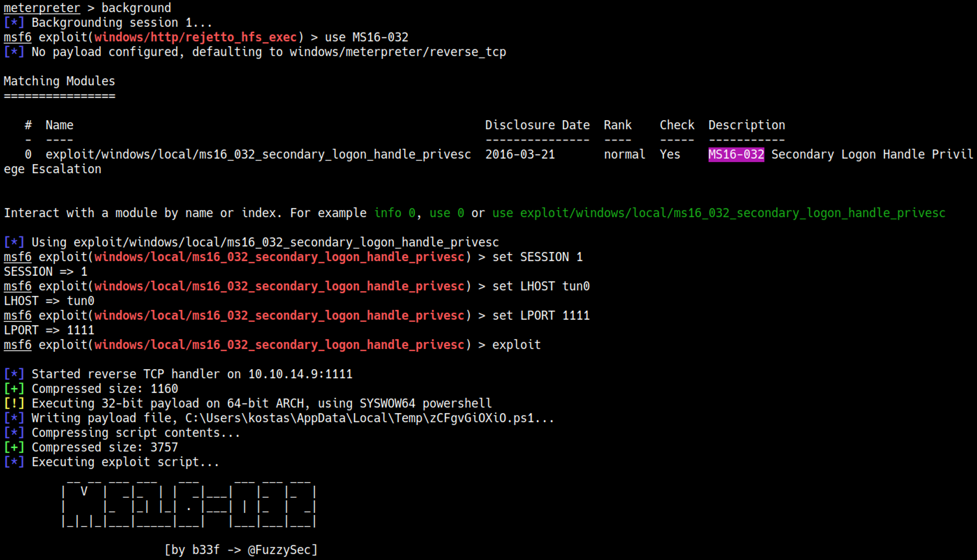Click the highlighted MS16-032 text
This screenshot has height=560, width=977.
736,154
